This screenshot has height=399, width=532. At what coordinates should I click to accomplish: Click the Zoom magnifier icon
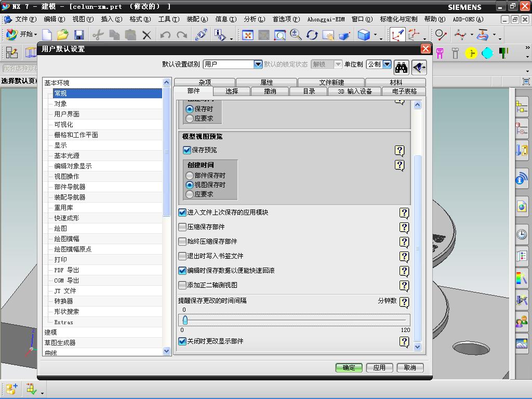[x=296, y=35]
